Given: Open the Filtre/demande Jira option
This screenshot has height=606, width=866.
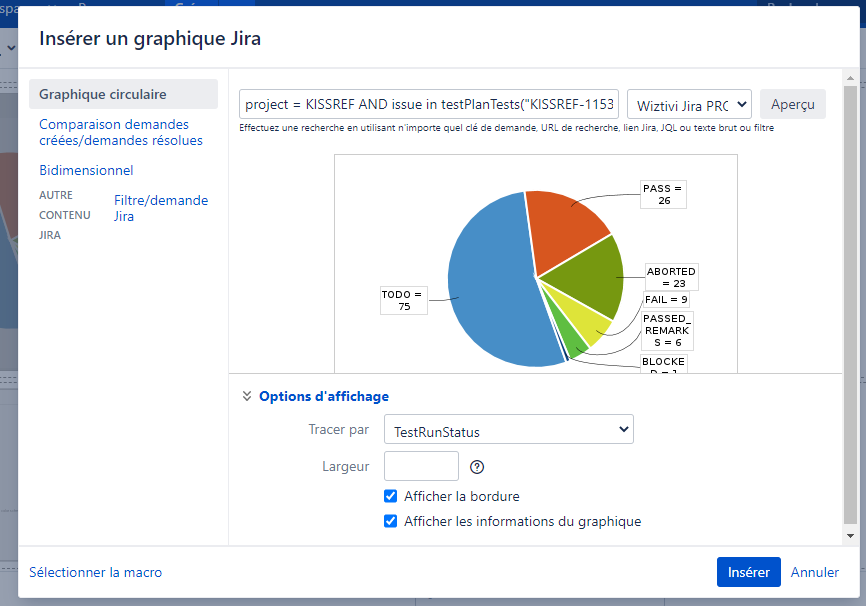Looking at the screenshot, I should (160, 208).
